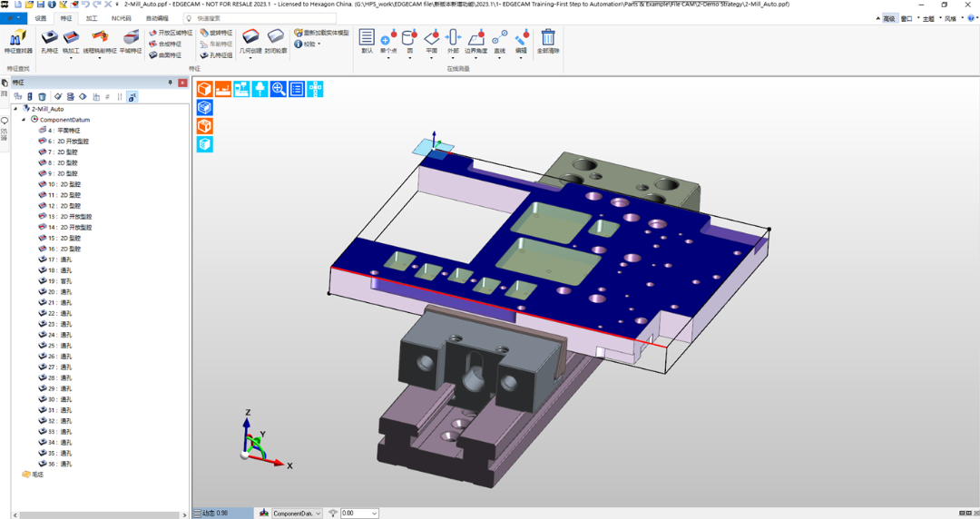Image resolution: width=980 pixels, height=519 pixels.
Task: Click the Undo arrow in quick access toolbar
Action: (85, 5)
